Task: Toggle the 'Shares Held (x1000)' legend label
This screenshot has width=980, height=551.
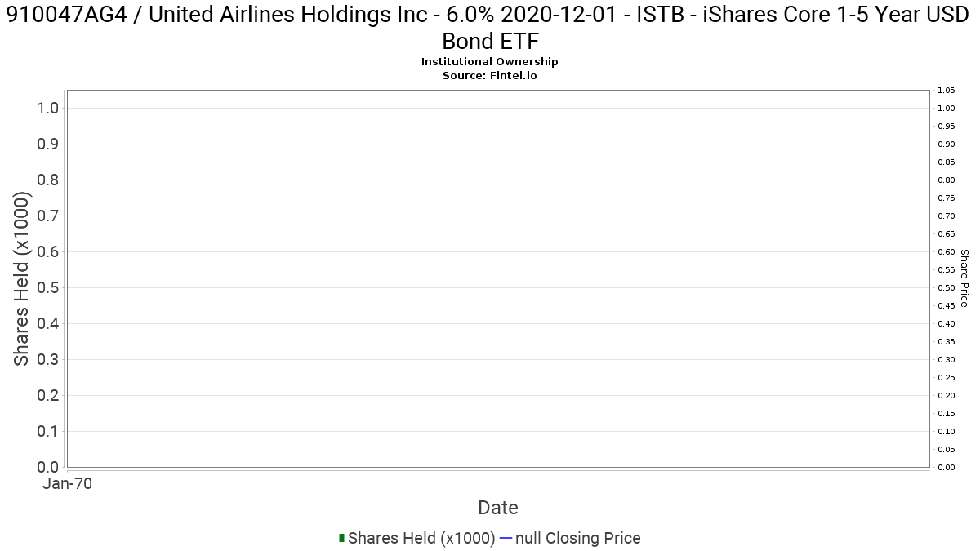Action: pyautogui.click(x=421, y=538)
